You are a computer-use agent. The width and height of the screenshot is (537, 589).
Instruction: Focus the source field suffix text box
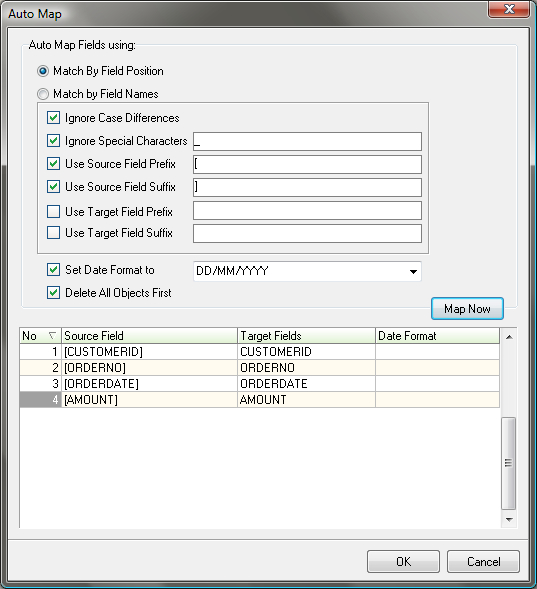(x=307, y=187)
